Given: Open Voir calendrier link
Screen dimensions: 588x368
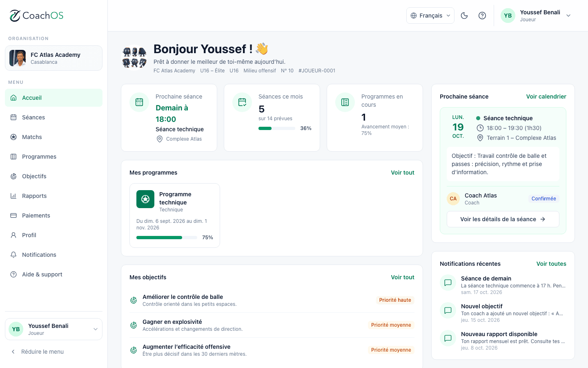Looking at the screenshot, I should pyautogui.click(x=546, y=96).
